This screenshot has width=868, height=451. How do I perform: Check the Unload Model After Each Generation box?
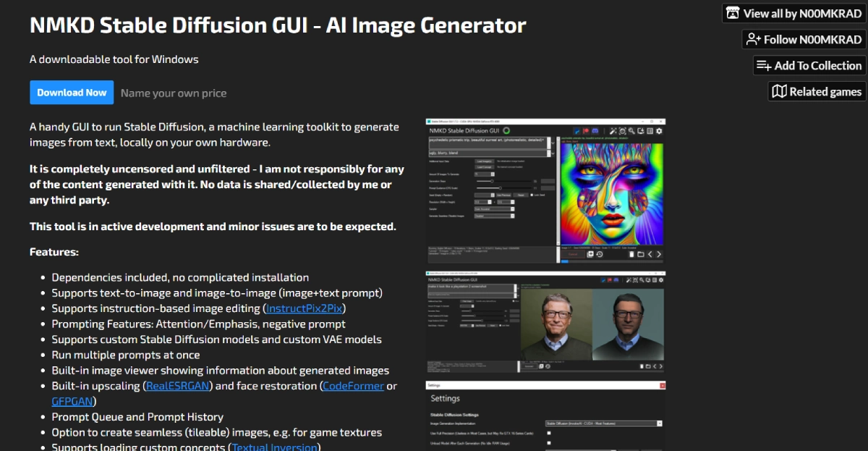[549, 443]
